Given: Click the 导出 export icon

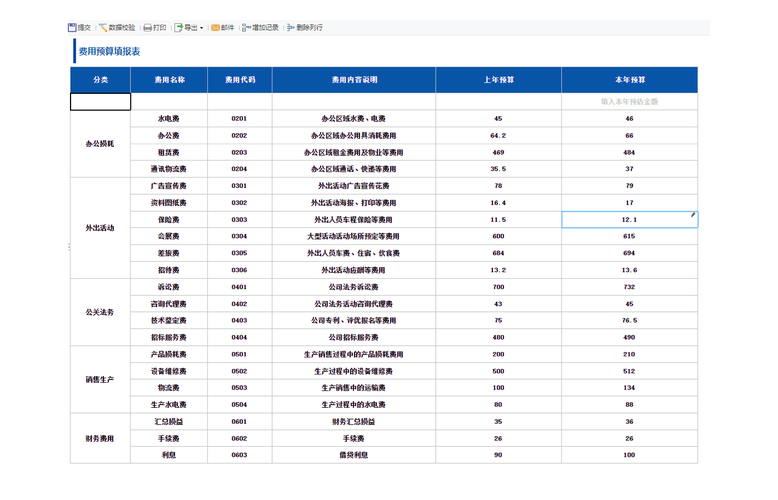Looking at the screenshot, I should (178, 28).
